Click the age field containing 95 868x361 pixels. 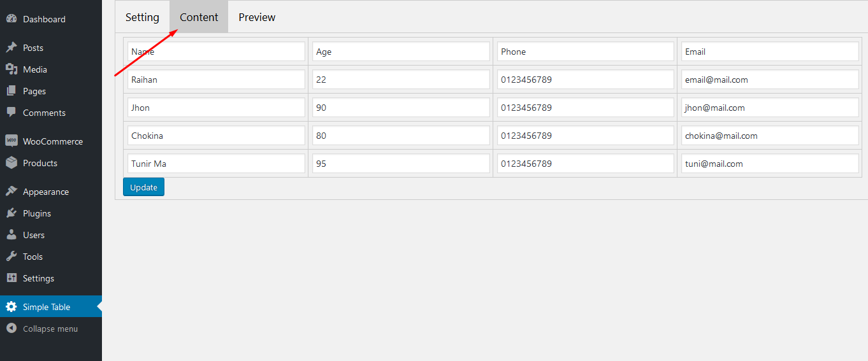click(401, 164)
